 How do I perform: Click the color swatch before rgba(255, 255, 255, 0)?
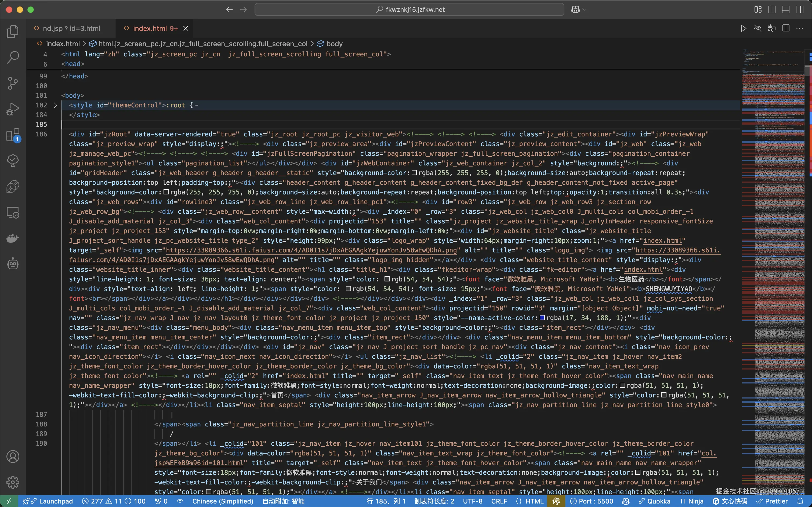tap(414, 173)
